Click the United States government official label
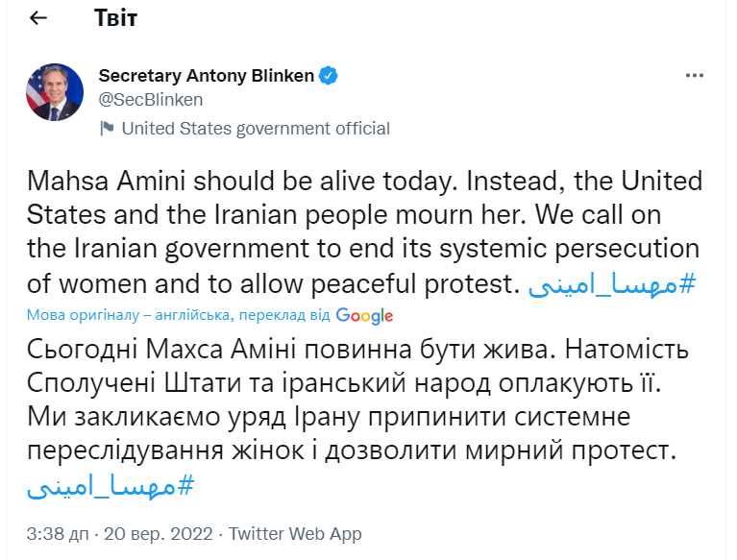The width and height of the screenshot is (737, 560). point(256,128)
